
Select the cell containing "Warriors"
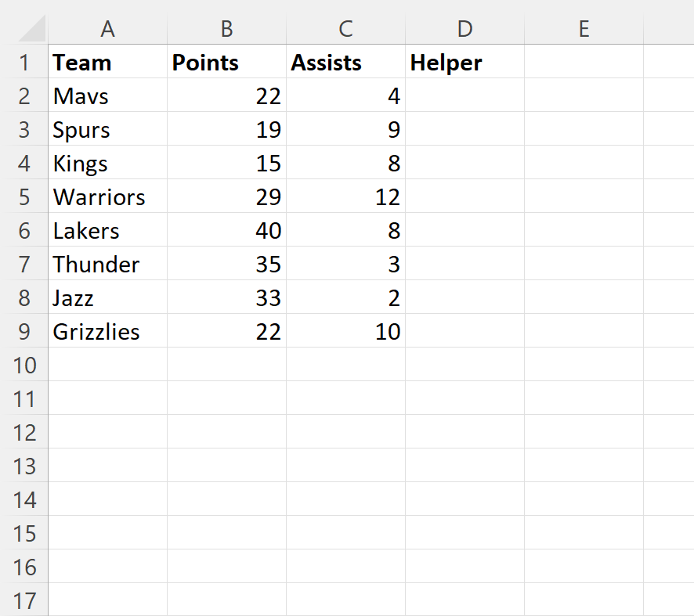[107, 196]
